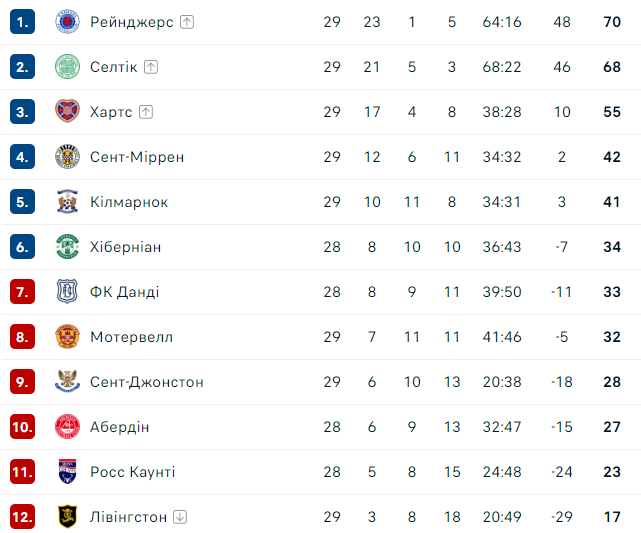Click the red position badge number 12
This screenshot has height=533, width=641.
(x=23, y=517)
